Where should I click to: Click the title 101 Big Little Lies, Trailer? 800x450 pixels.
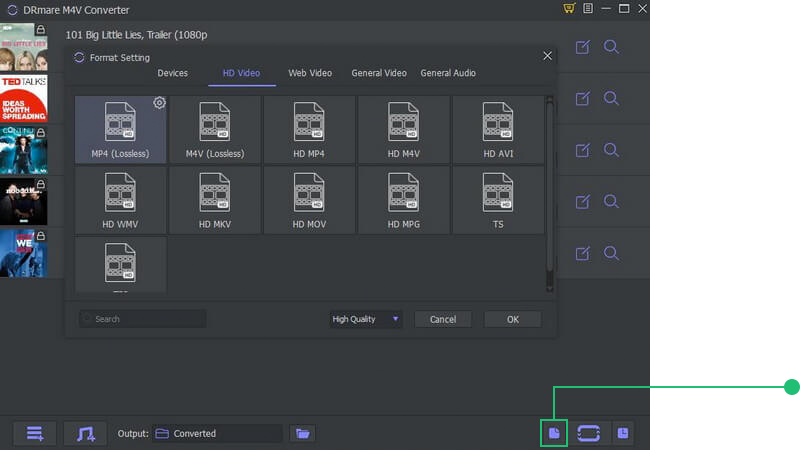point(136,35)
